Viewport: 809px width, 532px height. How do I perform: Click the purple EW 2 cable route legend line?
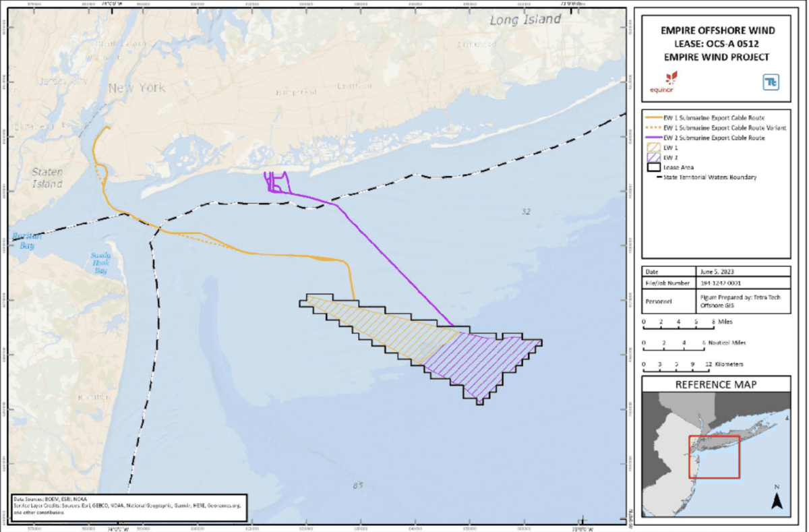653,138
